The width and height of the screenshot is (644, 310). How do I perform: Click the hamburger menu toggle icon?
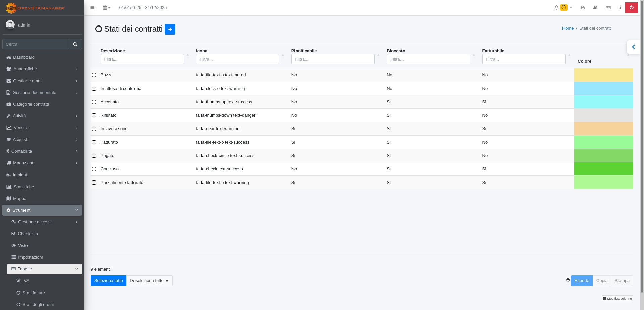coord(92,7)
